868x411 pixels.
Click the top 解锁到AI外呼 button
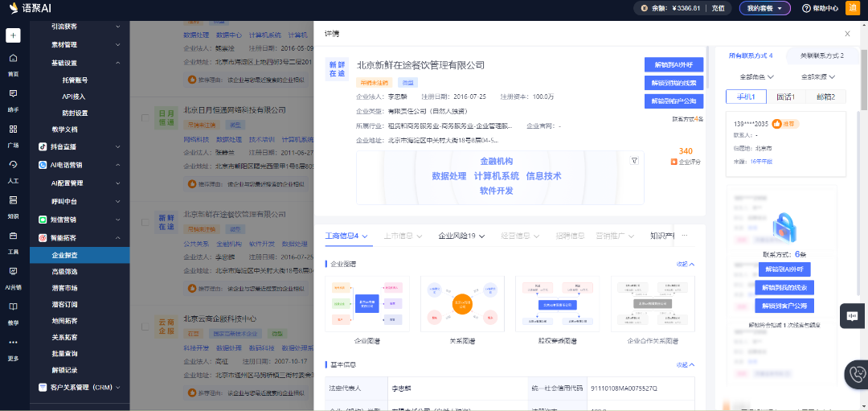coord(674,64)
